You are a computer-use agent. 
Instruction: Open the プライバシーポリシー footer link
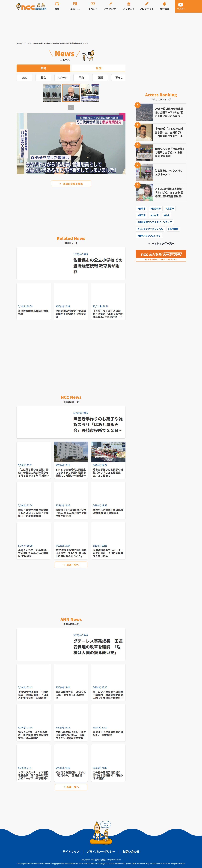pos(101,851)
